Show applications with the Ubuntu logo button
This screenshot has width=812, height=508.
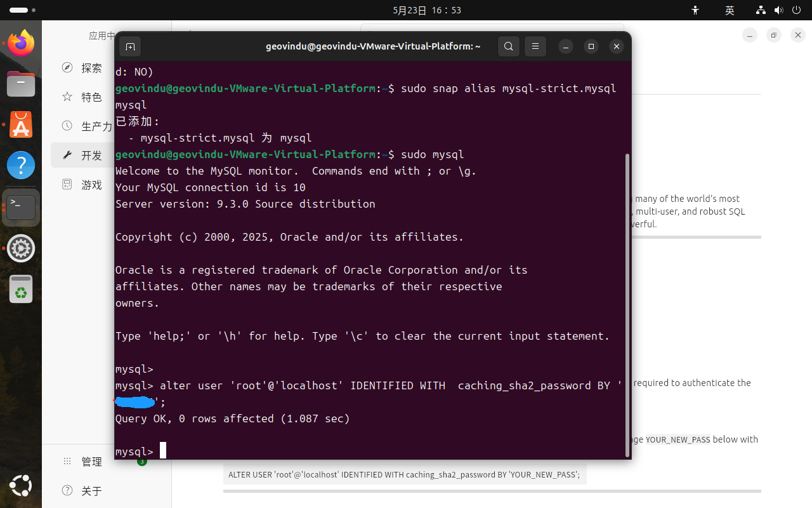pyautogui.click(x=21, y=486)
